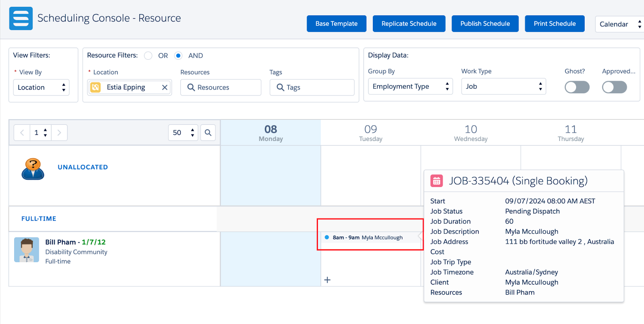
Task: Select the 08 Monday column header
Action: click(x=271, y=133)
